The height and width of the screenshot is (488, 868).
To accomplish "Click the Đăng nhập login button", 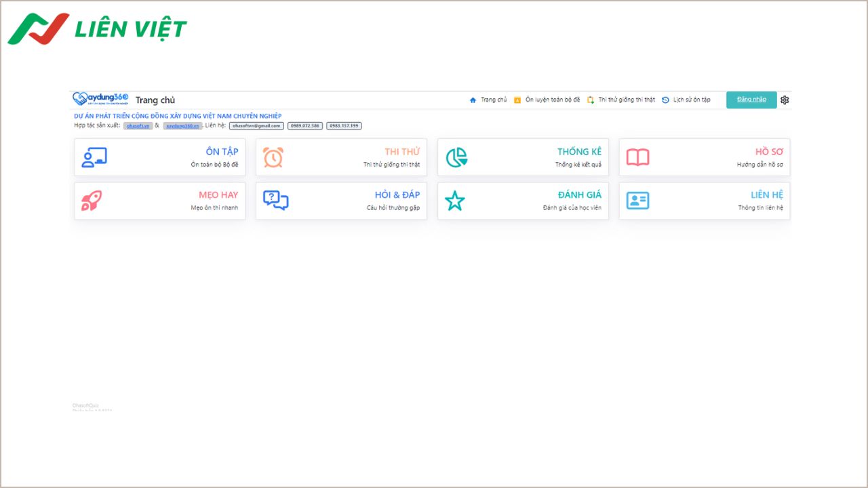I will (x=751, y=100).
